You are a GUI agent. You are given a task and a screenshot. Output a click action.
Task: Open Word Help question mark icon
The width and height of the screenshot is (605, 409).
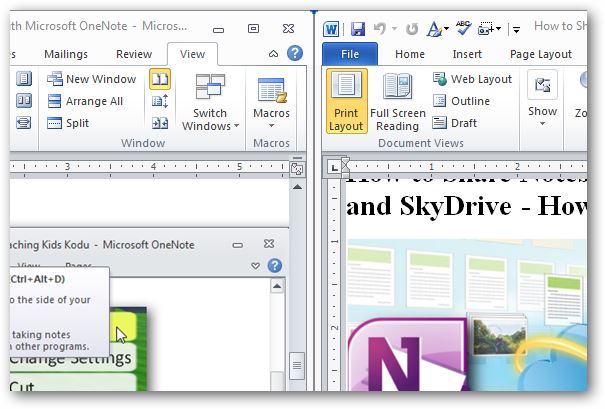tap(295, 54)
